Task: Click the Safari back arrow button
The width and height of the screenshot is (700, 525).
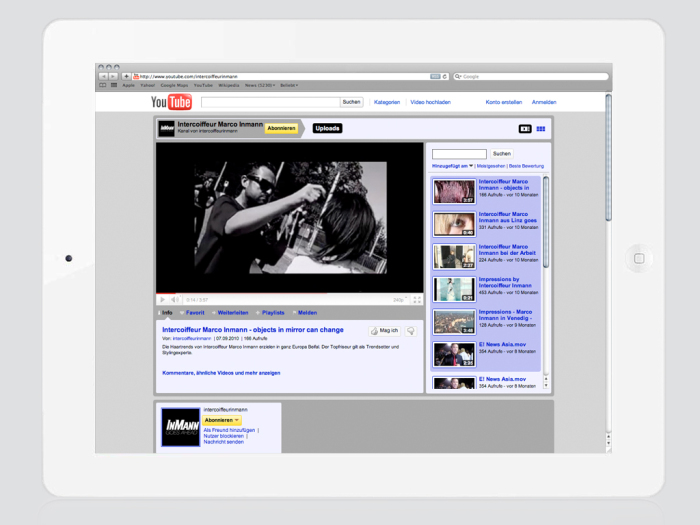Action: point(103,76)
